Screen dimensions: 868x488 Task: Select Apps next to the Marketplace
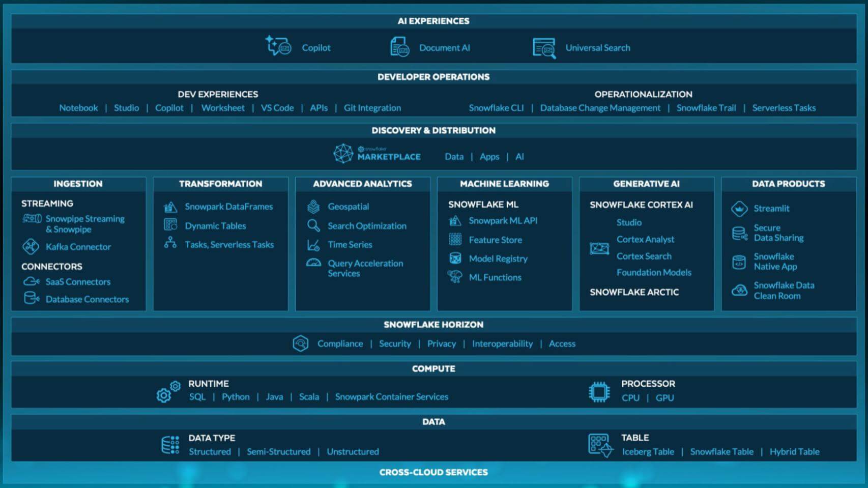tap(489, 157)
